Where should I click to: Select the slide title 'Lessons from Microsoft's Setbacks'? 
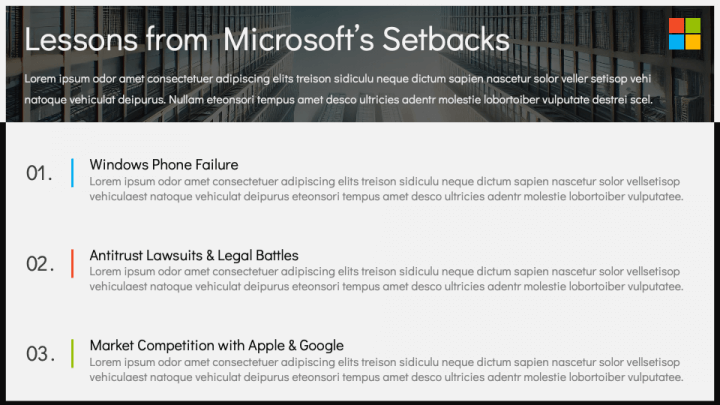(x=267, y=39)
